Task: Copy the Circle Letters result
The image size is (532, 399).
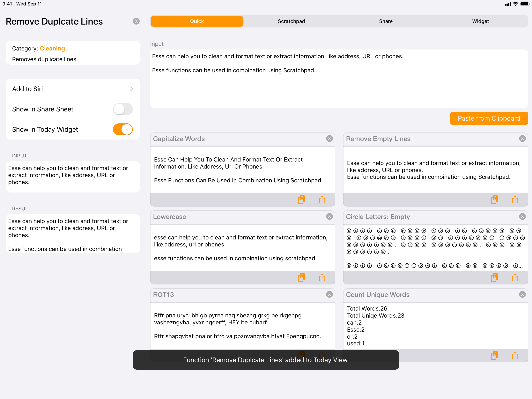Action: 494,277
